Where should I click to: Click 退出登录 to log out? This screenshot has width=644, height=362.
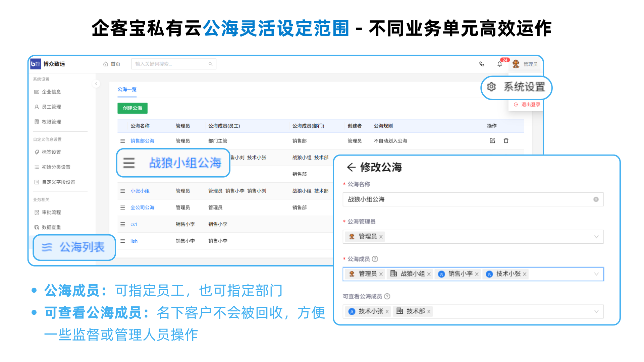coord(530,105)
